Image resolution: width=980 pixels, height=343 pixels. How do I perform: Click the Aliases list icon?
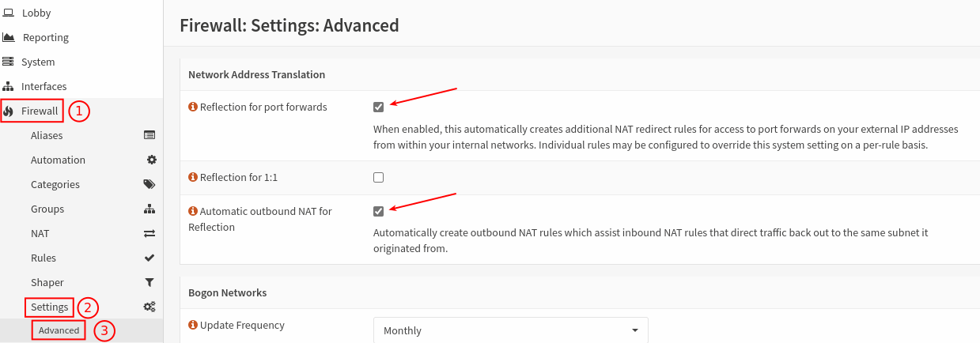pyautogui.click(x=149, y=135)
